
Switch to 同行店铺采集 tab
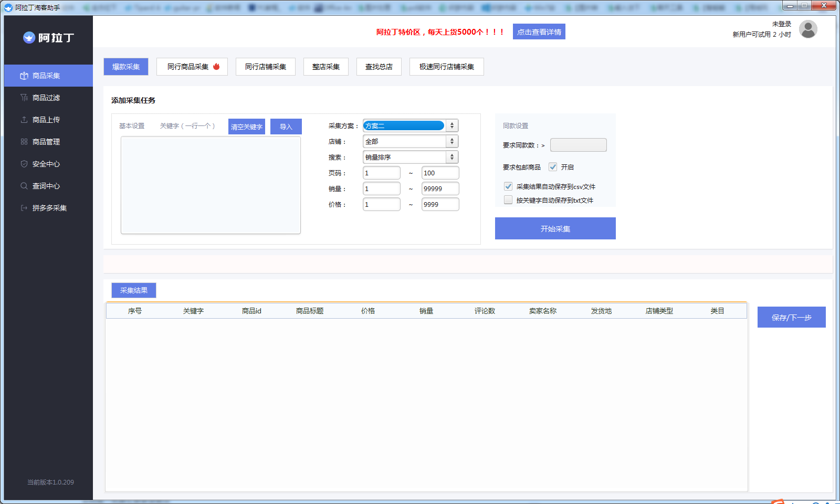tap(266, 67)
